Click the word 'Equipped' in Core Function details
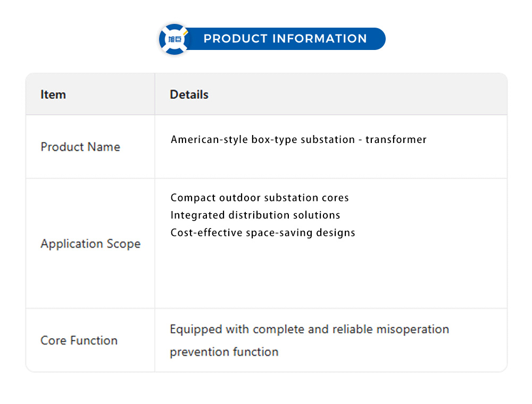 click(x=196, y=329)
